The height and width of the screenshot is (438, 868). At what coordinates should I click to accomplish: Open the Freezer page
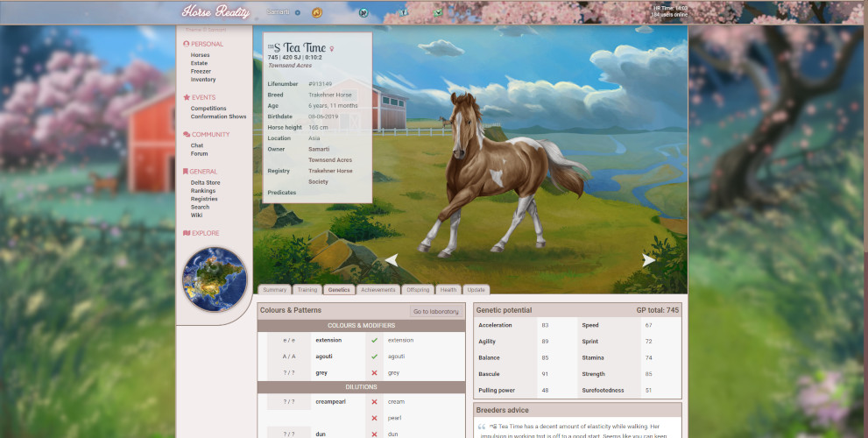pyautogui.click(x=201, y=72)
